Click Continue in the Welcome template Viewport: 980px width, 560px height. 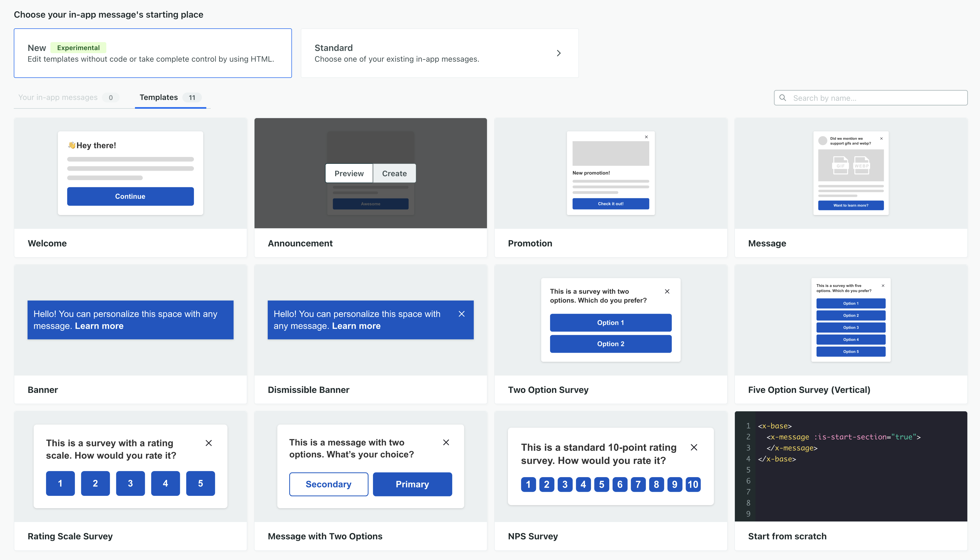(x=131, y=196)
